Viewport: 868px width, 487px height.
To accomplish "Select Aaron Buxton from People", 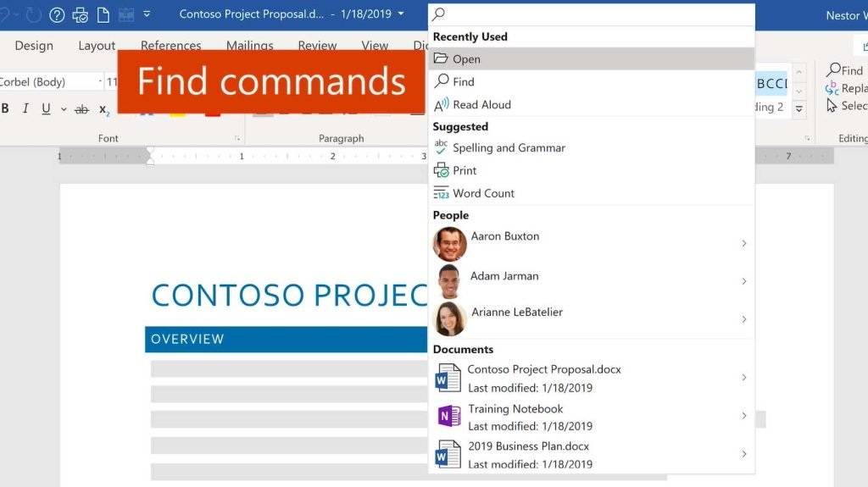I will tap(591, 244).
